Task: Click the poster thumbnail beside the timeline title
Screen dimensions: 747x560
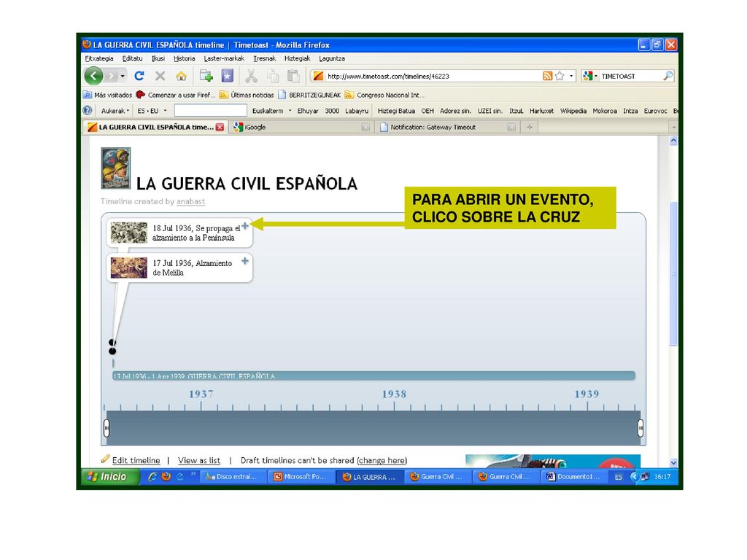Action: (x=116, y=168)
